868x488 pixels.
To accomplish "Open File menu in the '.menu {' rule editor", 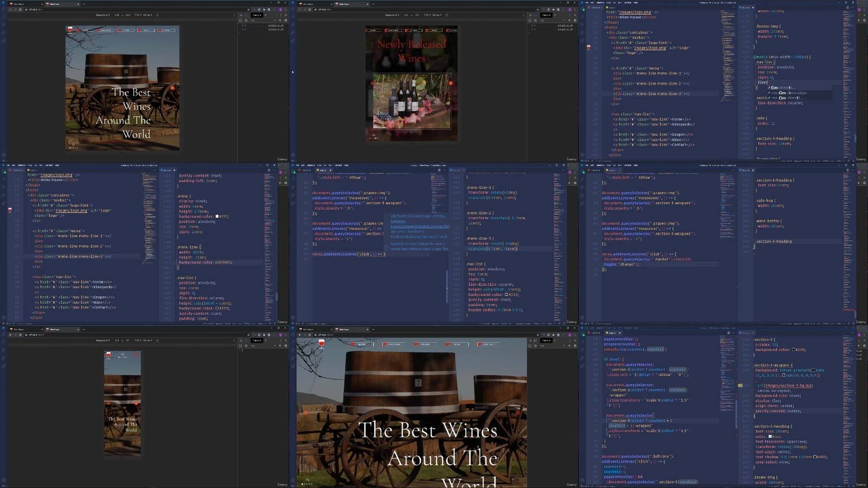I will [x=9, y=165].
